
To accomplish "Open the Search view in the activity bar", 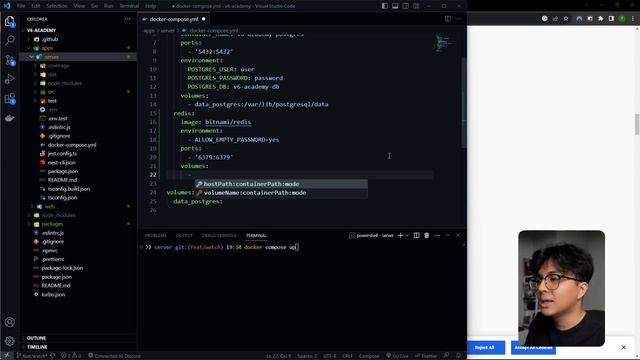I will (10, 40).
